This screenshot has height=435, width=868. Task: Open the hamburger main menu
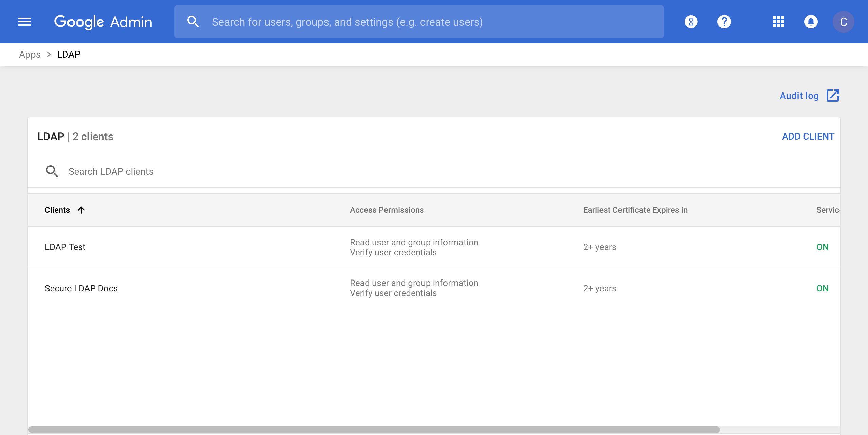tap(24, 22)
